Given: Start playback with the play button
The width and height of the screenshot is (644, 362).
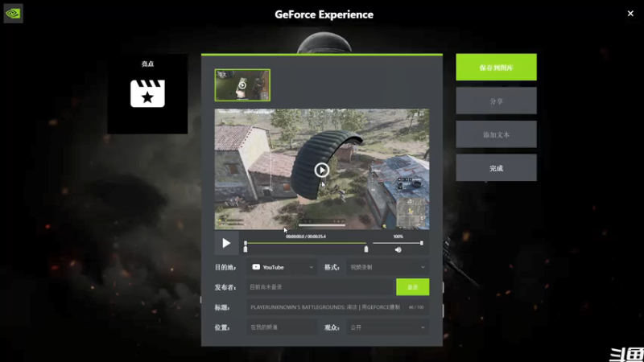Looking at the screenshot, I should (226, 244).
